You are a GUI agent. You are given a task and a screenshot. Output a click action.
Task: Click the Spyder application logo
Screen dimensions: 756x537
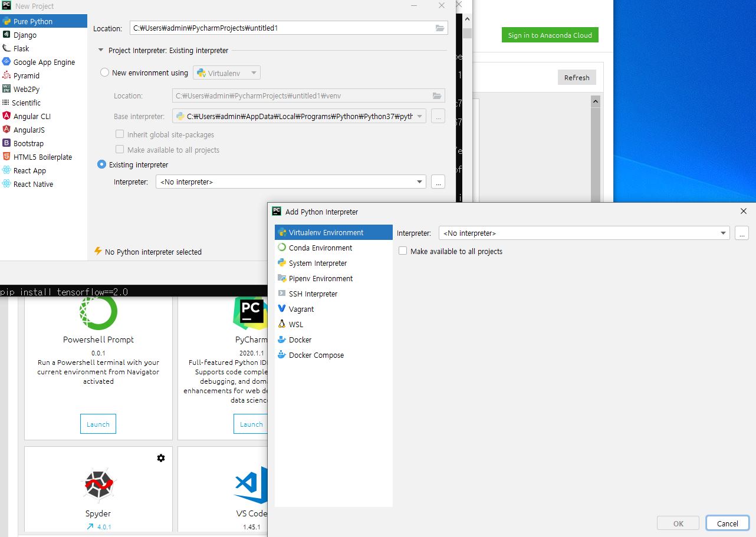click(98, 485)
